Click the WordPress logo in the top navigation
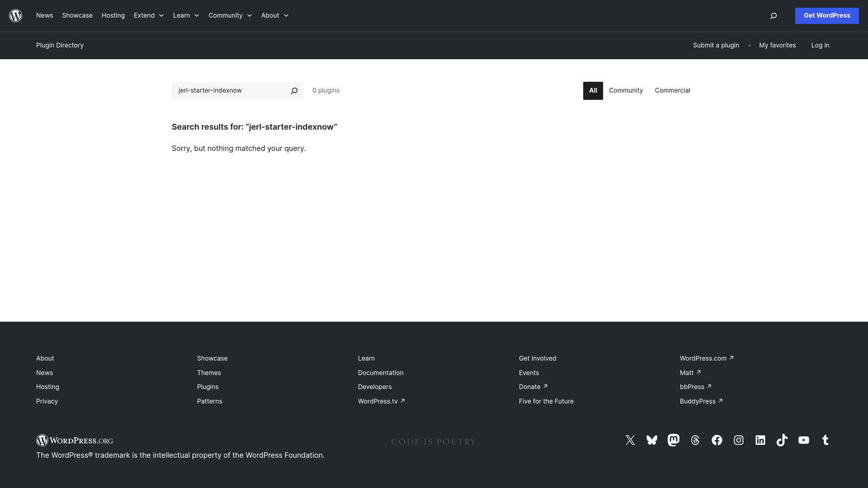868x488 pixels. pos(16,15)
